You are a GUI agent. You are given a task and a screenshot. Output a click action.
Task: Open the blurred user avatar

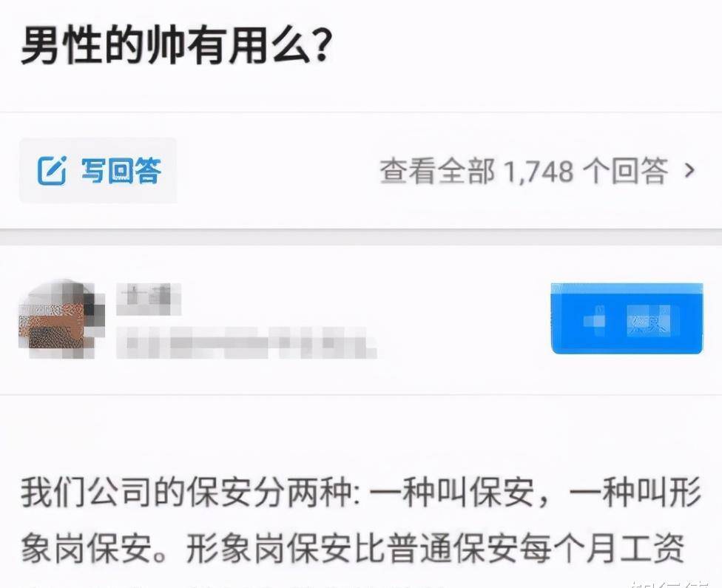(x=62, y=319)
